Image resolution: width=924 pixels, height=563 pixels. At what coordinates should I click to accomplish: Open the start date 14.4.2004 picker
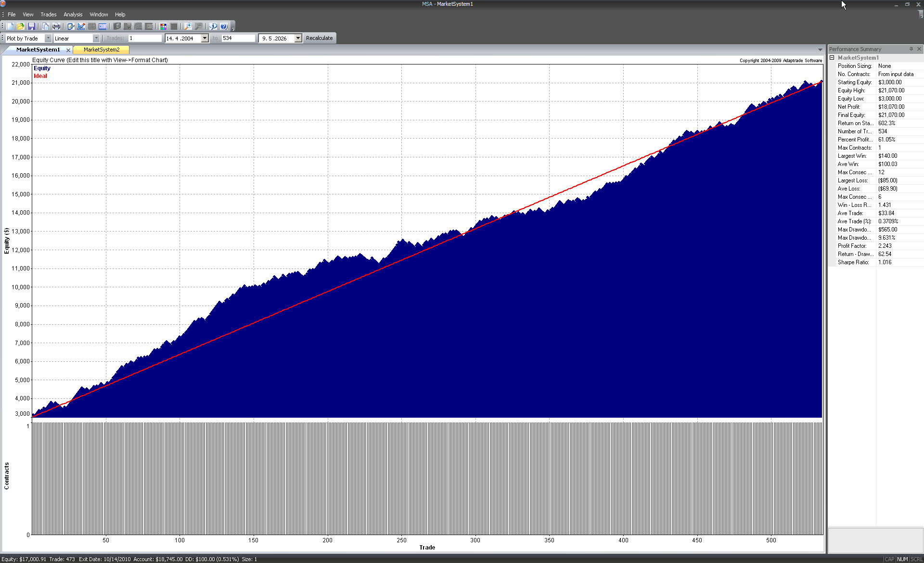pyautogui.click(x=205, y=38)
